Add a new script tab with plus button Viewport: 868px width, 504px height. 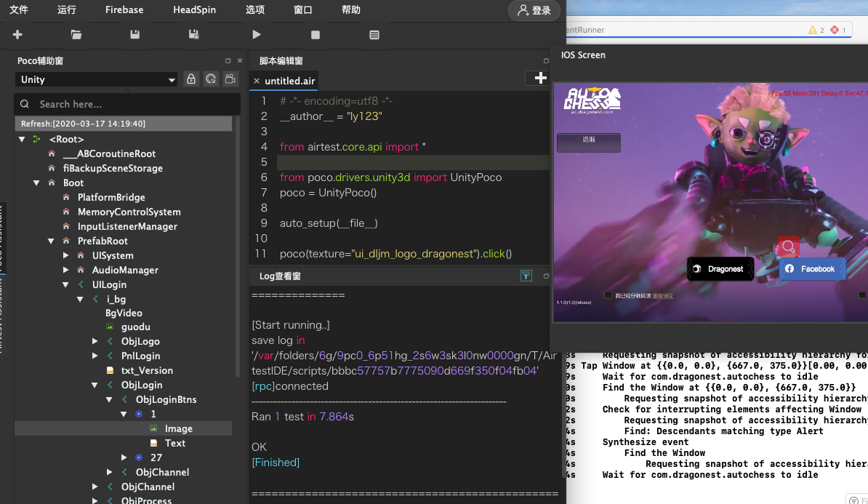click(540, 78)
